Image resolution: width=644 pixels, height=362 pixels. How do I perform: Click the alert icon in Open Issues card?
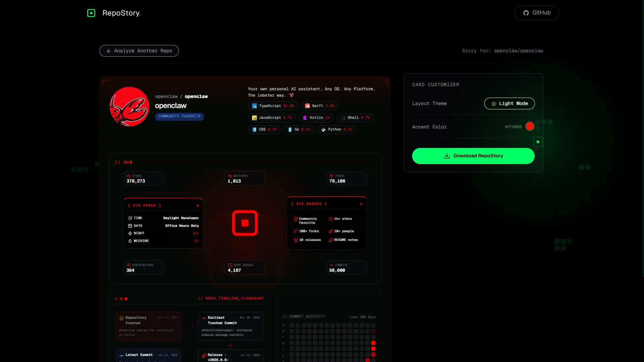coord(230,265)
